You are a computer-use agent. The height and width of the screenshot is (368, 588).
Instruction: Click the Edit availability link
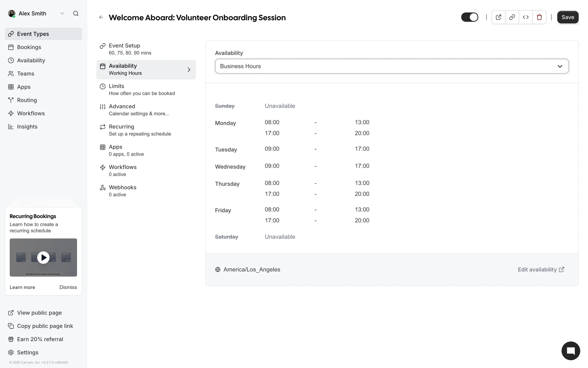pyautogui.click(x=541, y=270)
